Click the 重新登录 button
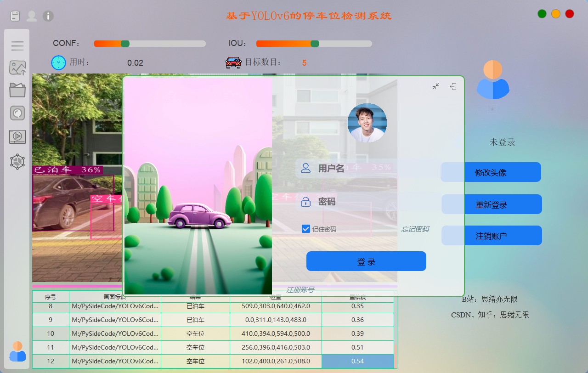Screen dimensions: 588x373 (x=492, y=204)
